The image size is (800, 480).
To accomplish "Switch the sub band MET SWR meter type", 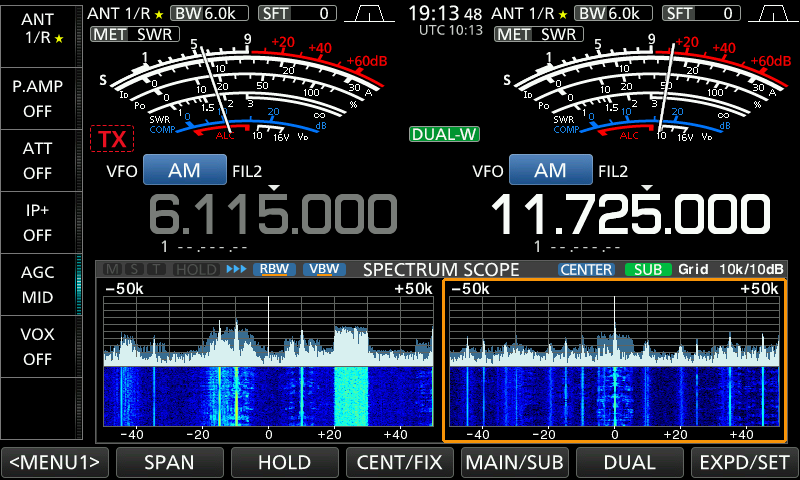I will tap(539, 34).
